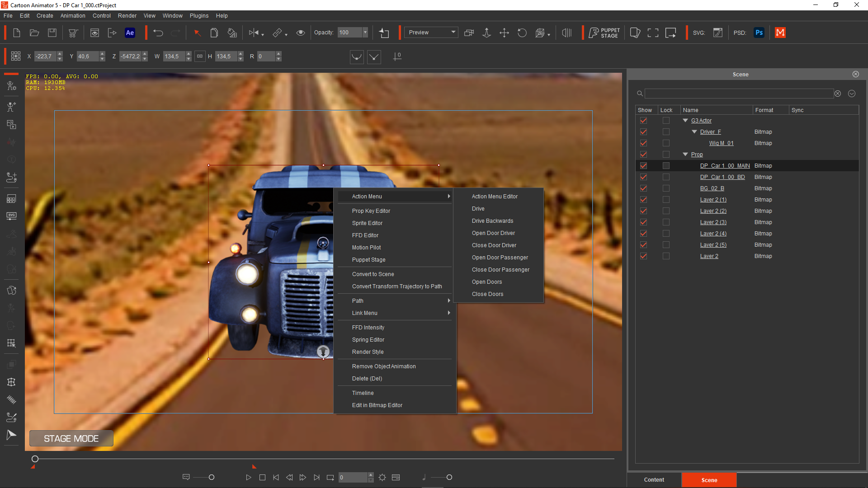Click the stop playback button
868x488 pixels.
coord(262,477)
